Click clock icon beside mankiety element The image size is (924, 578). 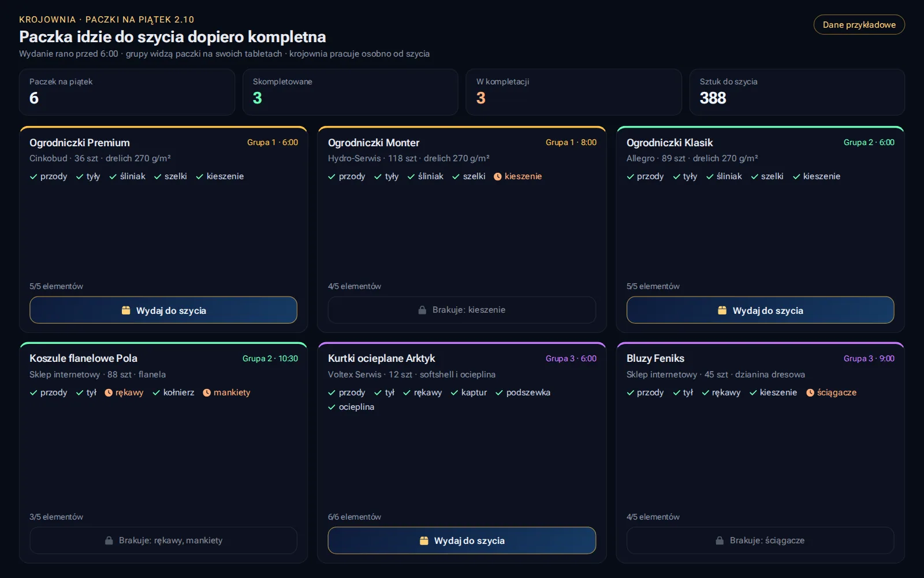[207, 393]
